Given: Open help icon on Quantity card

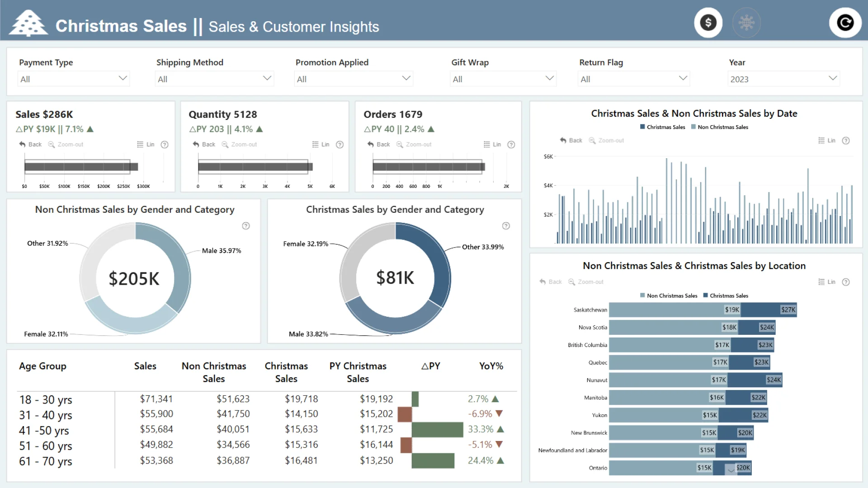Looking at the screenshot, I should tap(340, 145).
